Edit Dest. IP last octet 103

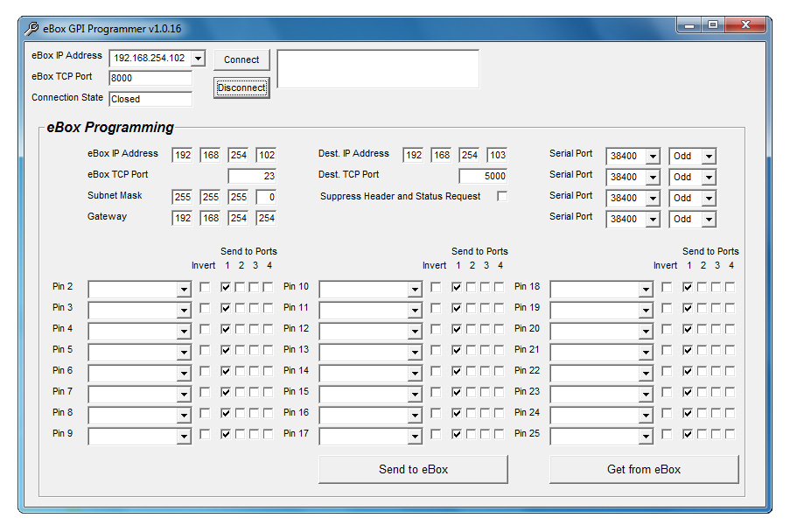[x=497, y=155]
